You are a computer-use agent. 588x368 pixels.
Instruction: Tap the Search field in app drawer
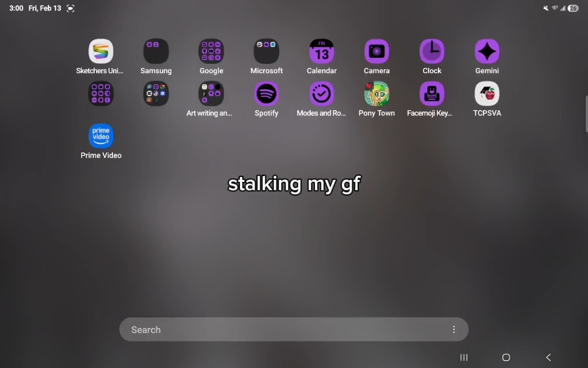(x=293, y=329)
